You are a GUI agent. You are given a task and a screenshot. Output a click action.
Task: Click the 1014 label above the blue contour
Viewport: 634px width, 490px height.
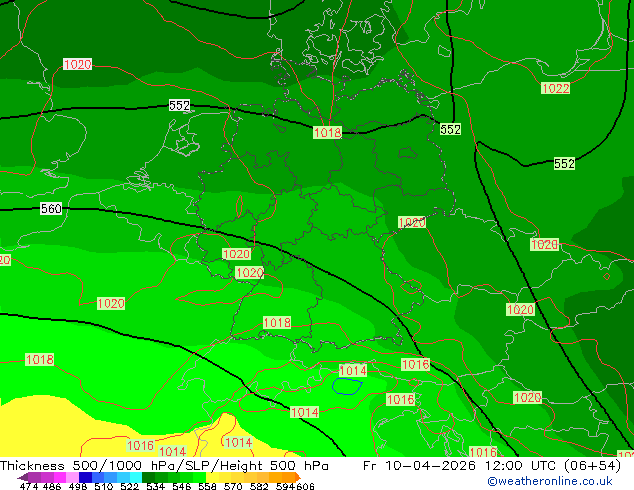click(x=353, y=371)
